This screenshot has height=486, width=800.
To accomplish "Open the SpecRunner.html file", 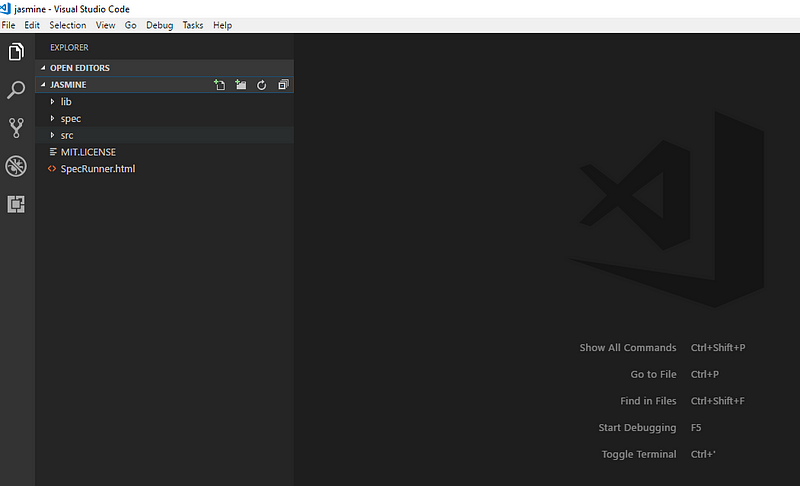I will point(98,169).
